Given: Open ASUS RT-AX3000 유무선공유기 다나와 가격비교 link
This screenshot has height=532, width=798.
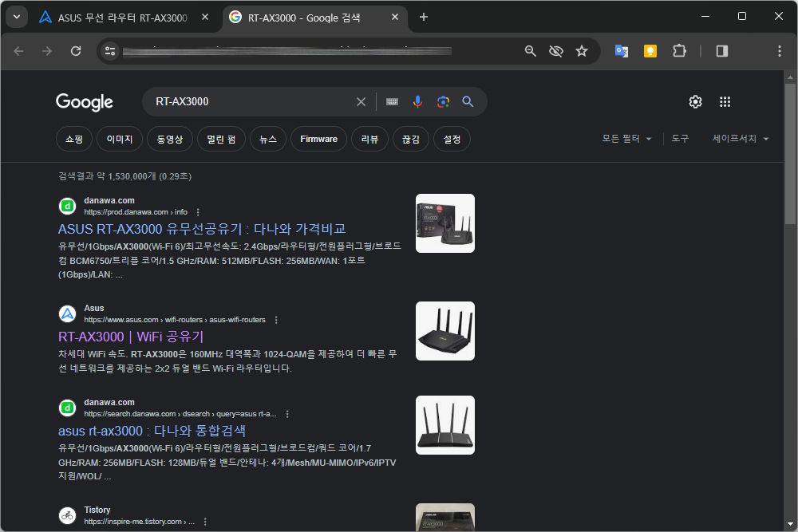Looking at the screenshot, I should [202, 229].
